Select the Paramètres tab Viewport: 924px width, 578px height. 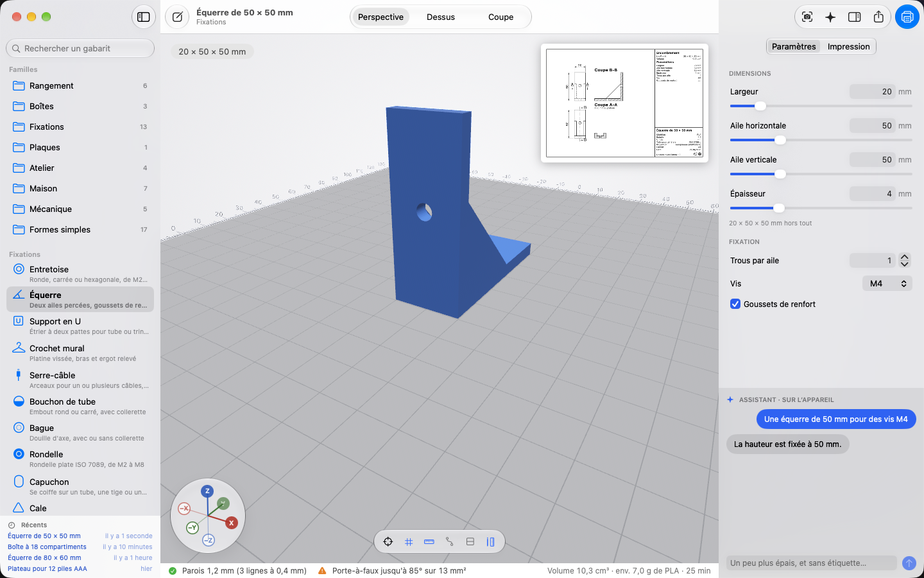[x=794, y=46]
